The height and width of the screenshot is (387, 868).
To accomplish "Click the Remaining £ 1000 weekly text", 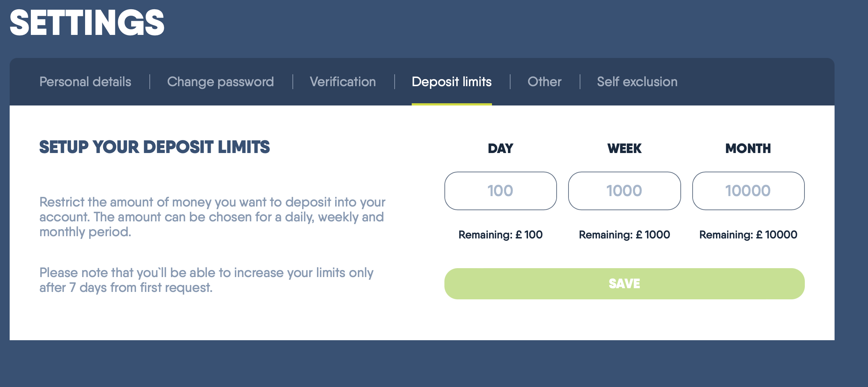I will (x=624, y=235).
